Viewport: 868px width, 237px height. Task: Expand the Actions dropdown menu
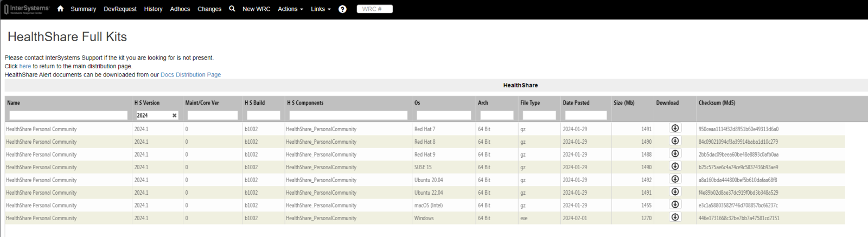pos(290,9)
